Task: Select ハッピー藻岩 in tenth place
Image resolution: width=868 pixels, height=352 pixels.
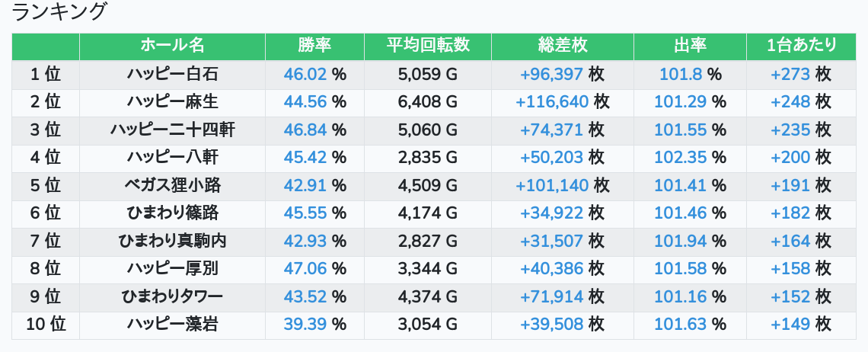Action: tap(172, 325)
